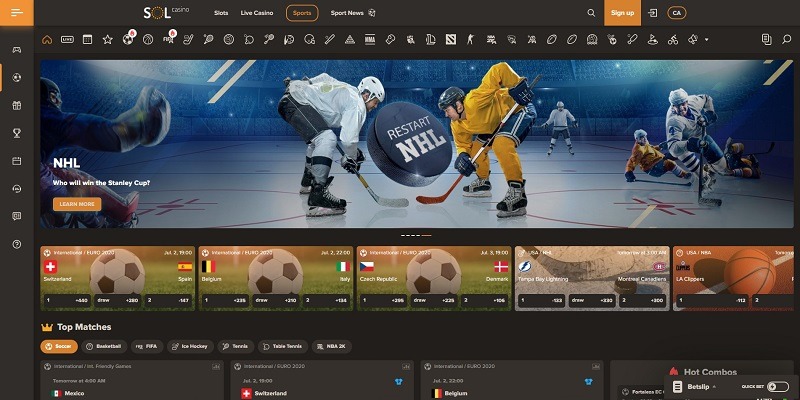Select the FIFA top matches tab
Image resolution: width=800 pixels, height=400 pixels.
147,346
